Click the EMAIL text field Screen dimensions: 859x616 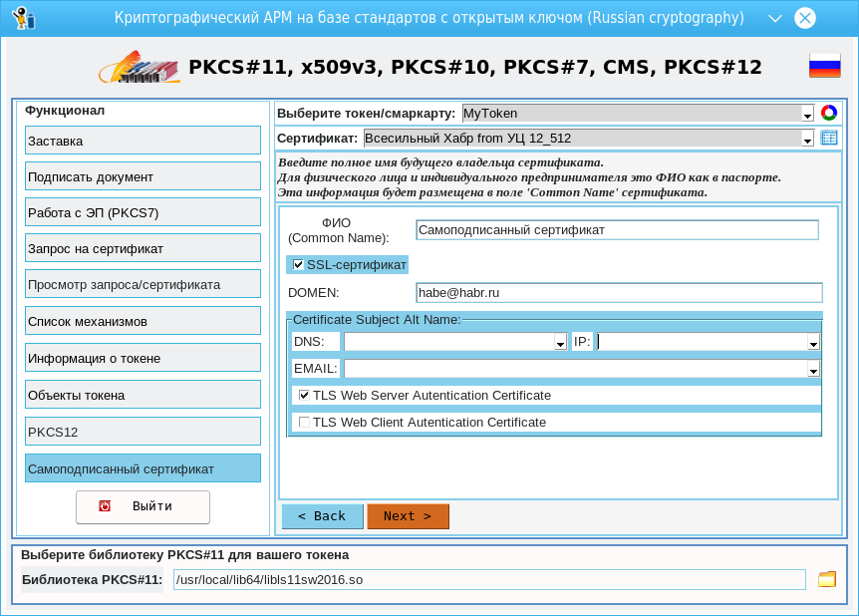(x=576, y=369)
